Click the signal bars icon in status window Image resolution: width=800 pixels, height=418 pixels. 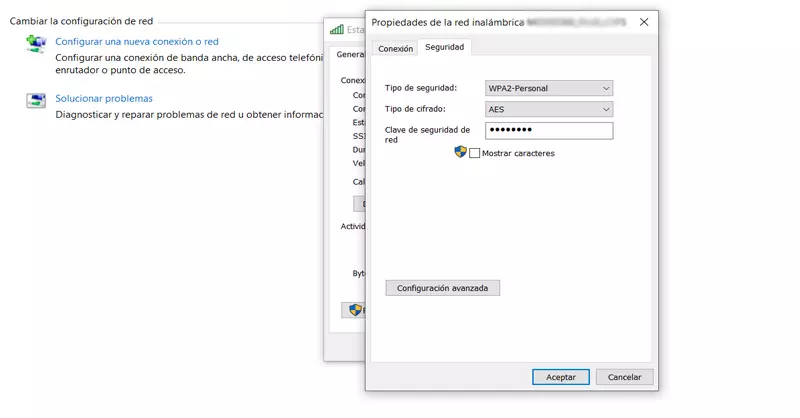click(337, 30)
